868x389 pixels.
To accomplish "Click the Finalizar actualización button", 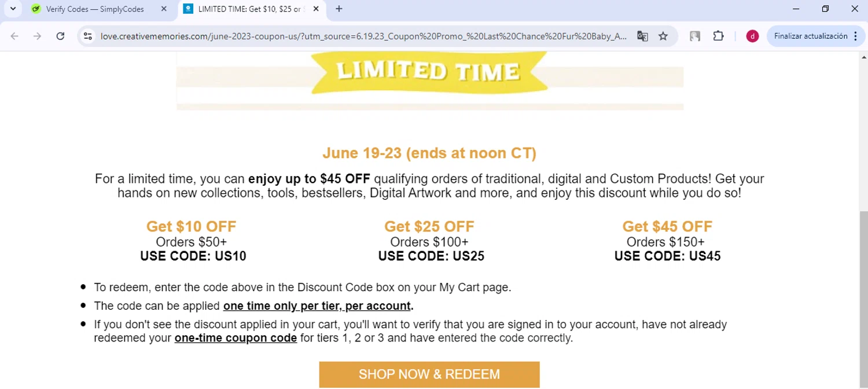I will click(x=810, y=36).
